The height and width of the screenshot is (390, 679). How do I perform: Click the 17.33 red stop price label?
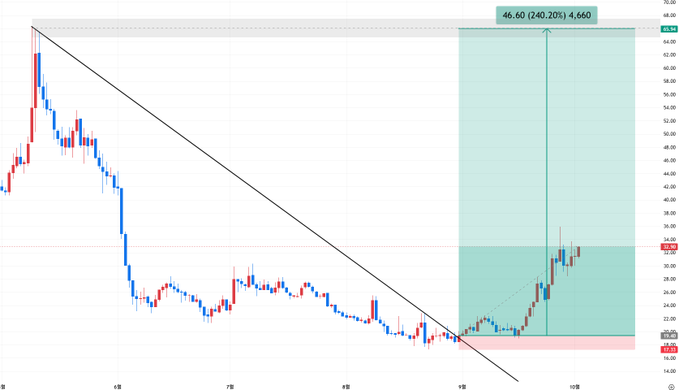669,349
